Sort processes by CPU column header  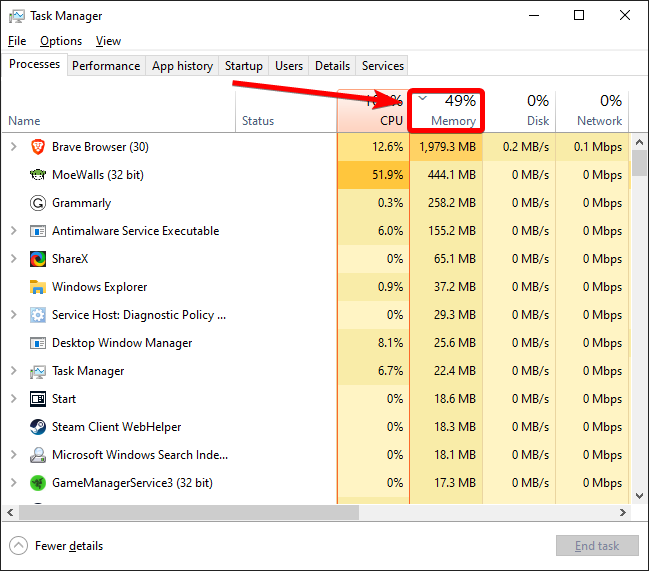coord(373,111)
